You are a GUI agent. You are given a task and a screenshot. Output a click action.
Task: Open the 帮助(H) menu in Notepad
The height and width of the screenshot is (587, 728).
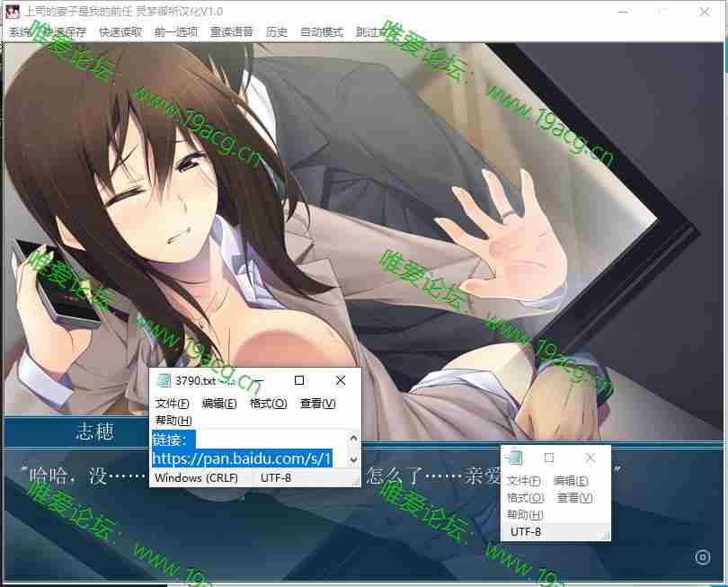pos(173,422)
